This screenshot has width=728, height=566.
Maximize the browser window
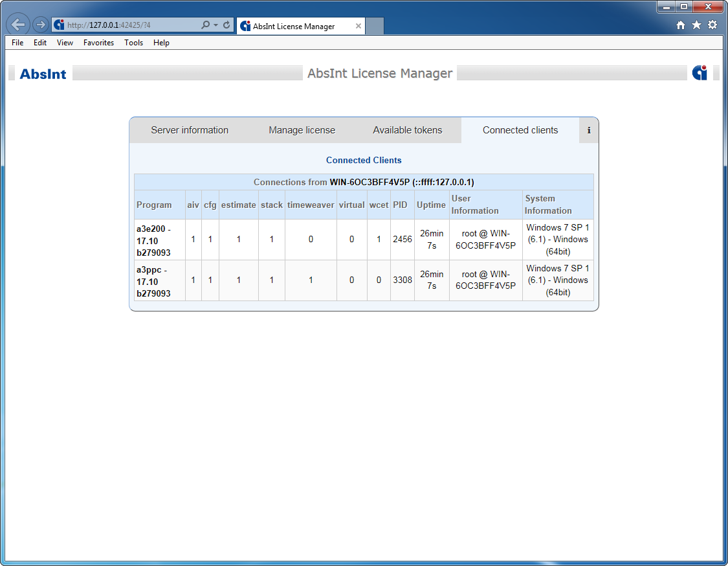point(684,6)
